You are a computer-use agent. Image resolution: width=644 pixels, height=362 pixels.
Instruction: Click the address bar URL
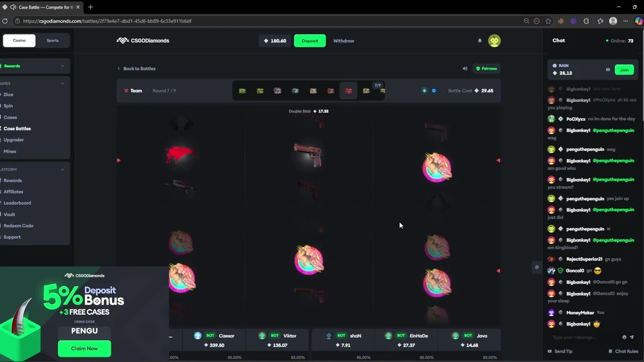click(107, 21)
